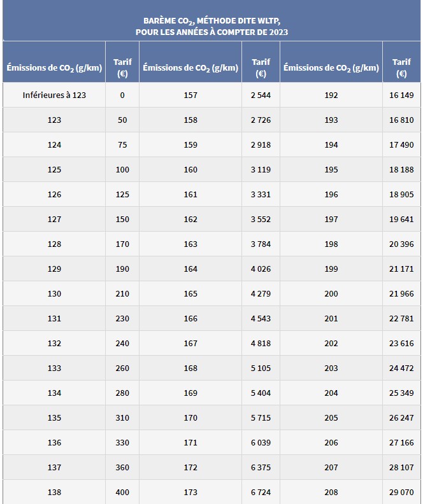
Task: Click the table title mentioning WLTP method
Action: tap(211, 26)
